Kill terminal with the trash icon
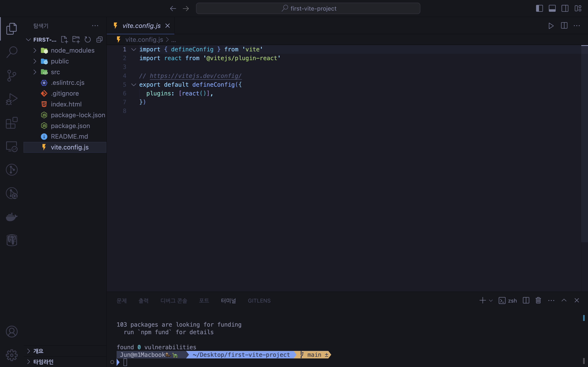 coord(538,301)
